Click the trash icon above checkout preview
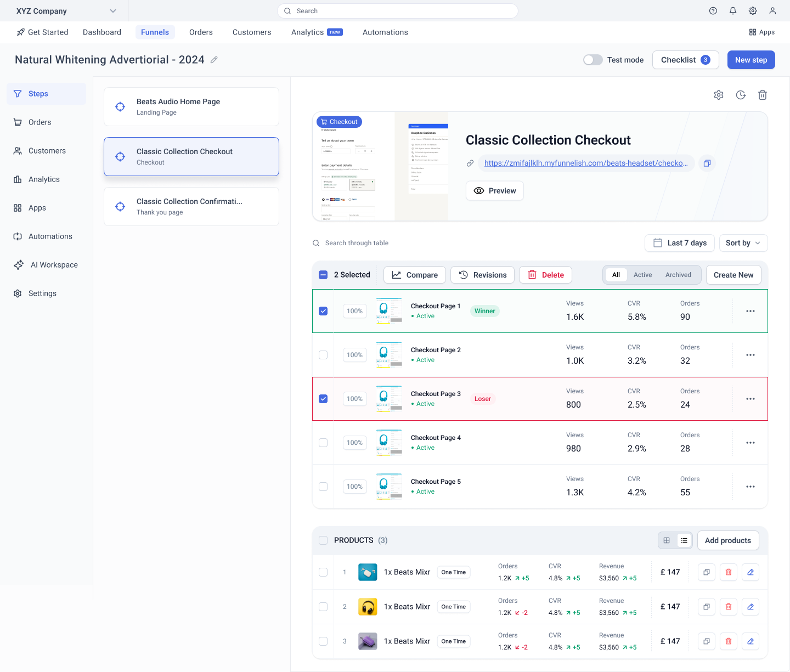This screenshot has width=790, height=672. [x=763, y=95]
